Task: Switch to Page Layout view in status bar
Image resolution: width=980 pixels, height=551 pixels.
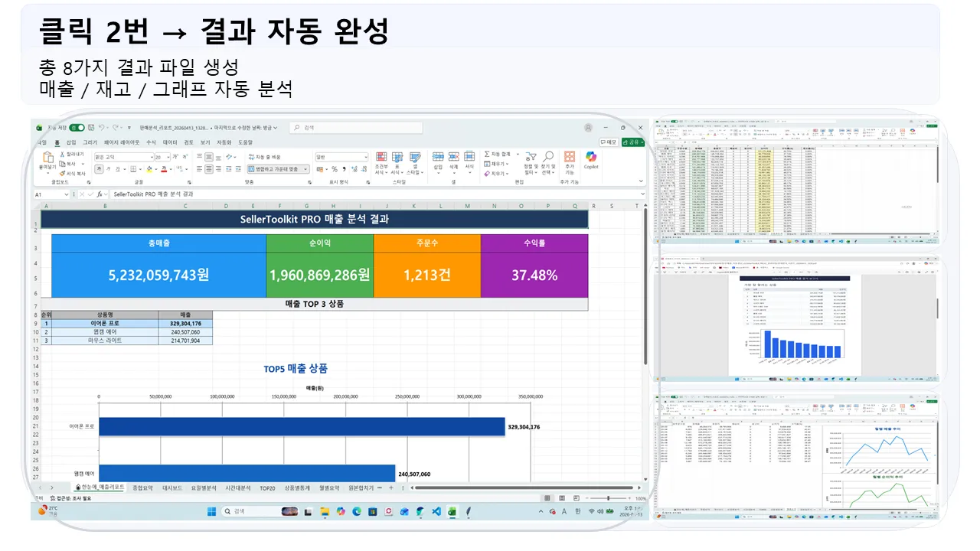Action: (x=561, y=497)
